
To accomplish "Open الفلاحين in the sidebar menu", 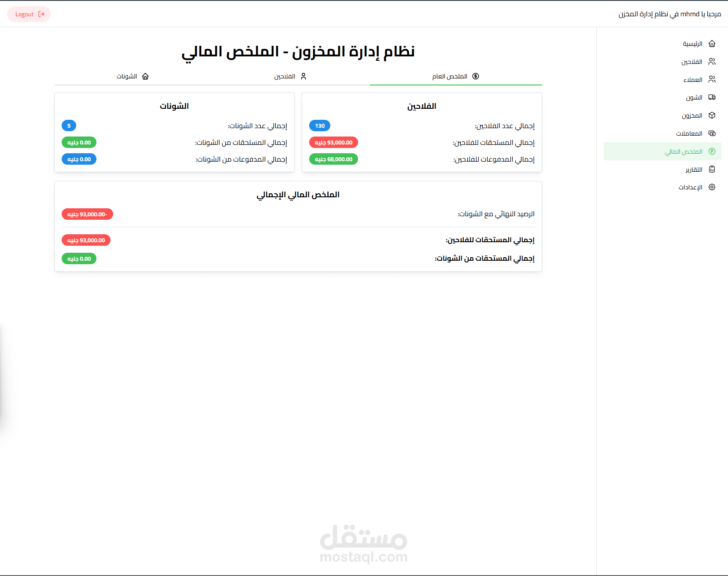I will pos(662,62).
